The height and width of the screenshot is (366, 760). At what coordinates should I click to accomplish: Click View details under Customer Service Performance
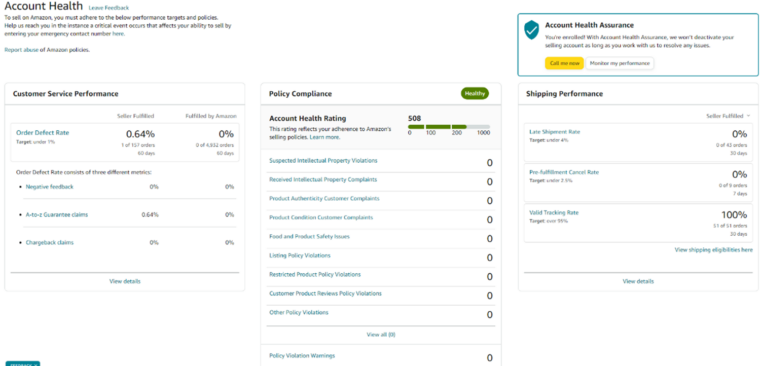coord(125,281)
